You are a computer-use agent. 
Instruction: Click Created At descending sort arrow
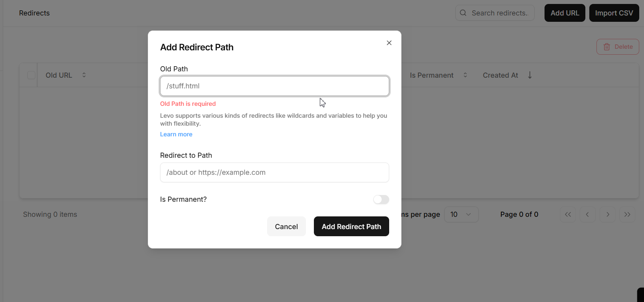click(x=530, y=75)
